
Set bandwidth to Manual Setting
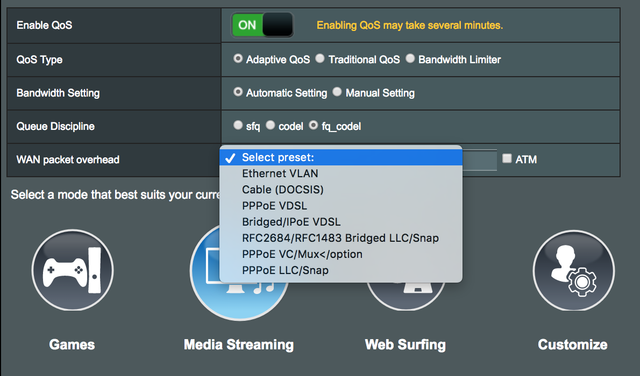pos(337,92)
